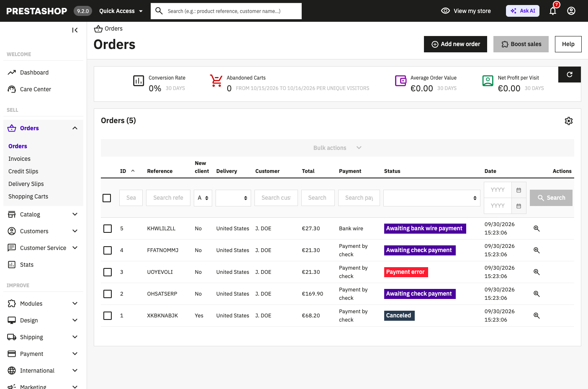Check the box for order KHWLILZLL
Image resolution: width=588 pixels, height=389 pixels.
[x=108, y=229]
